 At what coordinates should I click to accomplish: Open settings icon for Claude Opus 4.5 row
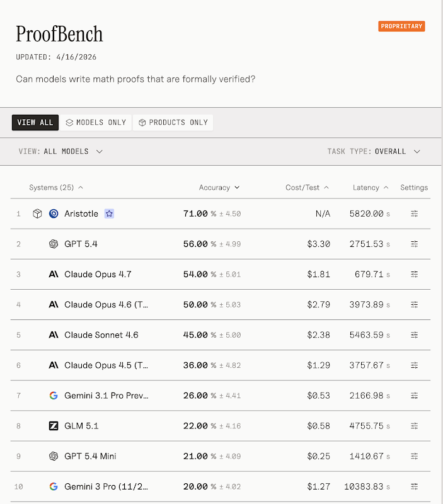pyautogui.click(x=414, y=365)
